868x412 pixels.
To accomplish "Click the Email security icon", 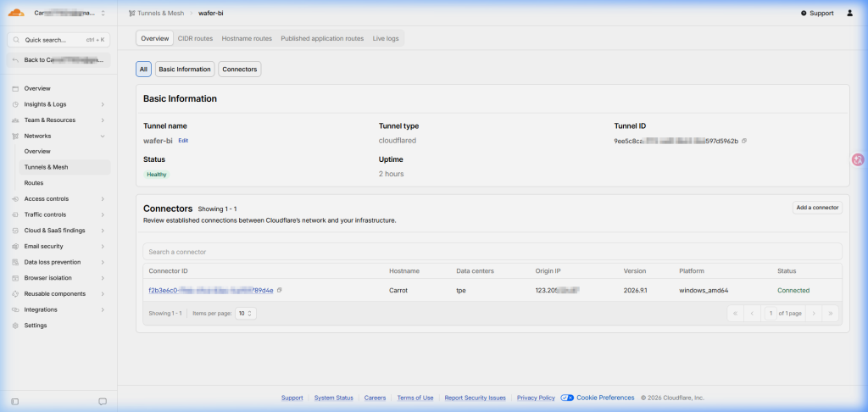I will coord(15,247).
